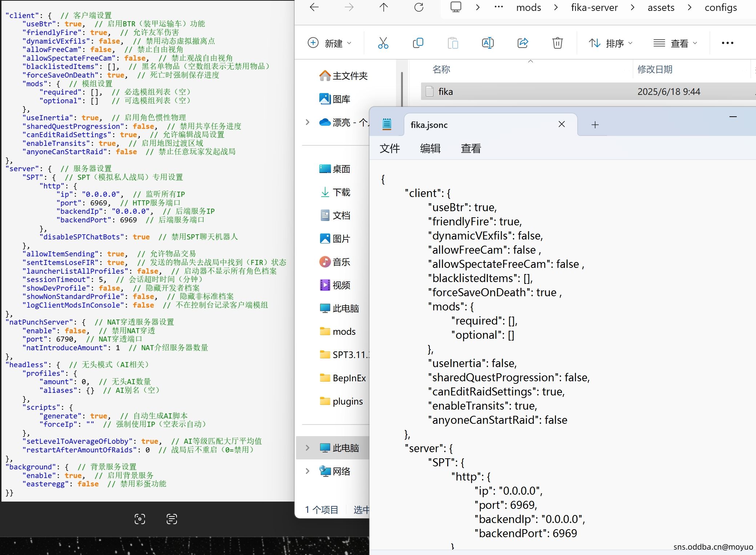Show hidden breadcrumb path ellipsis
Screen dimensions: 756x555
pyautogui.click(x=499, y=7)
